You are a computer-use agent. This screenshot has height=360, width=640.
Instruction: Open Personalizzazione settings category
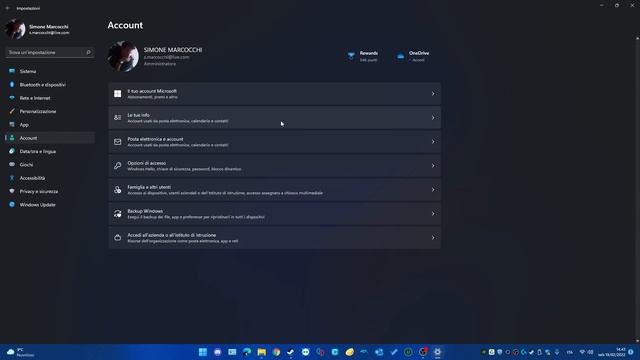50,111
